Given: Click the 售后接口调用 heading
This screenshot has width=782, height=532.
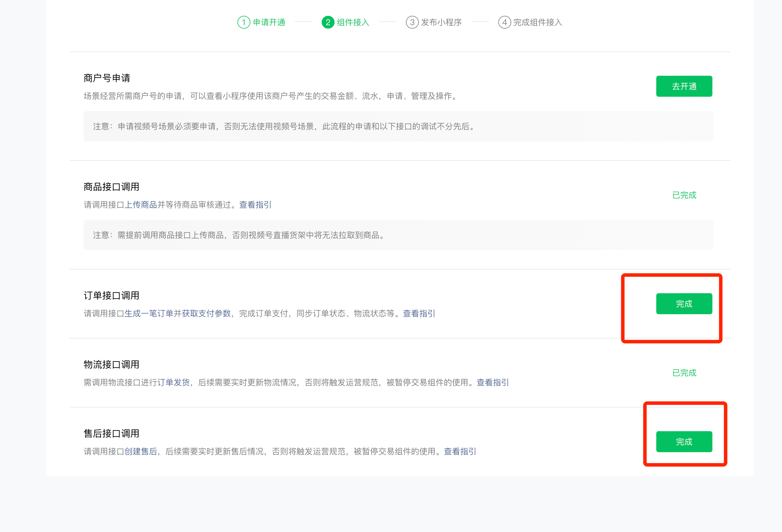Looking at the screenshot, I should click(111, 433).
